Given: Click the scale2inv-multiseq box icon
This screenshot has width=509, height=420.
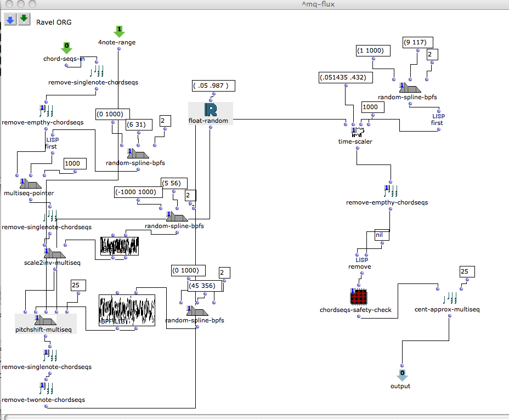Looking at the screenshot, I should coord(54,253).
